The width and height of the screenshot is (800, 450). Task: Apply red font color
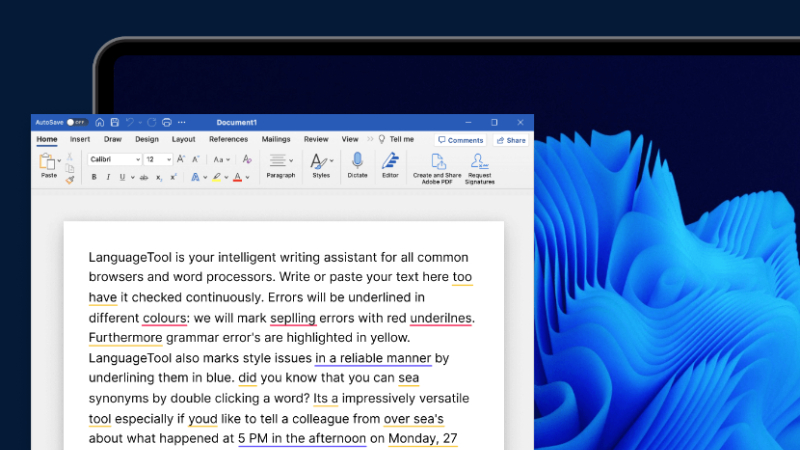point(237,178)
